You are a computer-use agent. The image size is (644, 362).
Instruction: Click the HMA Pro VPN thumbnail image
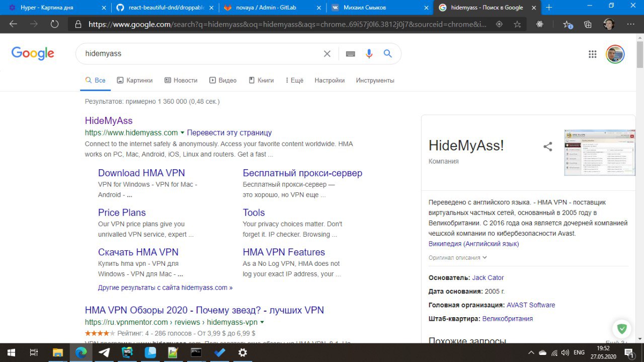tap(600, 153)
